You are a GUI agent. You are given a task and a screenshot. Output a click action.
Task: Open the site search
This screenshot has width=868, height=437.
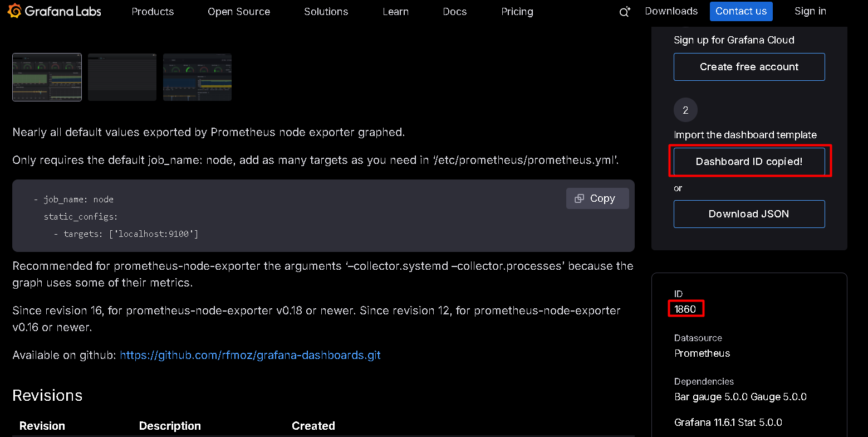pyautogui.click(x=624, y=11)
